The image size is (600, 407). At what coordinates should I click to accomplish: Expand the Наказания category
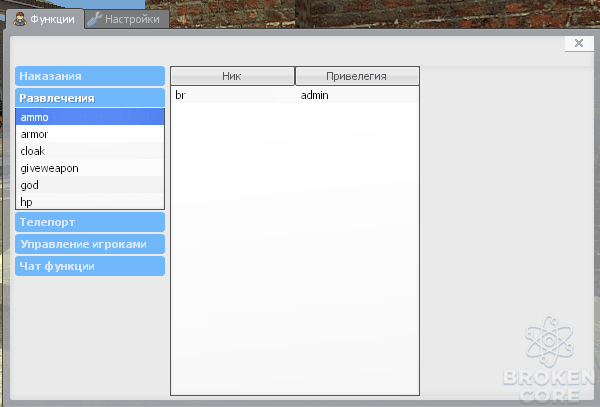click(90, 76)
